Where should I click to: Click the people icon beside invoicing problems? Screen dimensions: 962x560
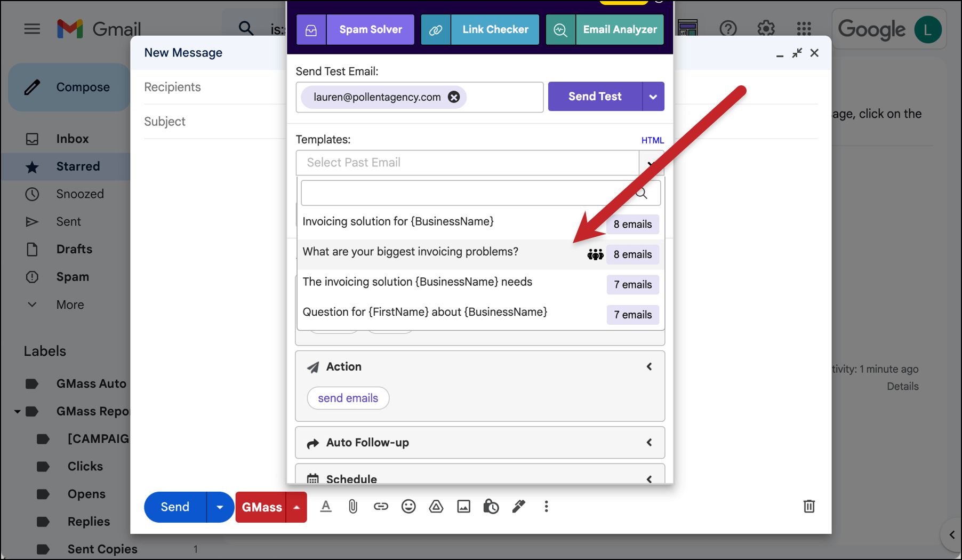[595, 254]
